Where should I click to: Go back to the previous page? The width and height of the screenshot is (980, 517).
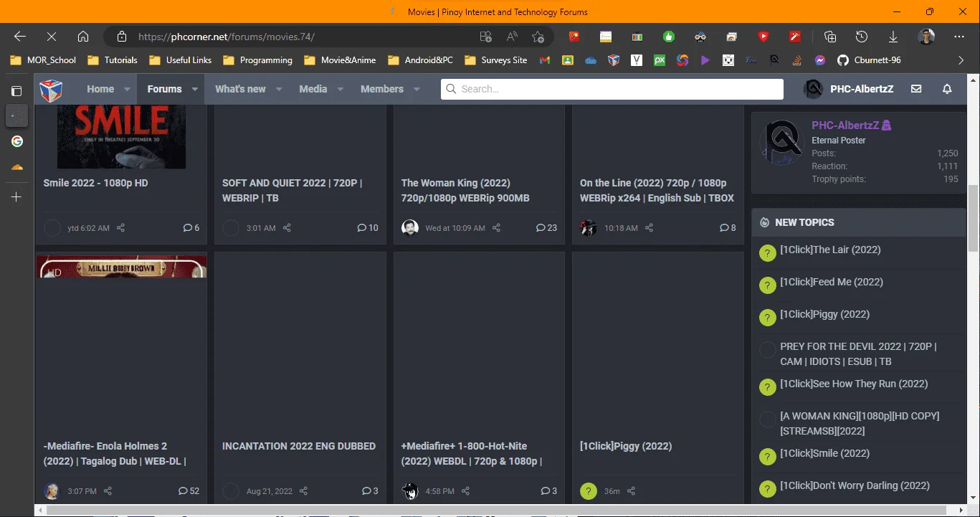tap(20, 37)
